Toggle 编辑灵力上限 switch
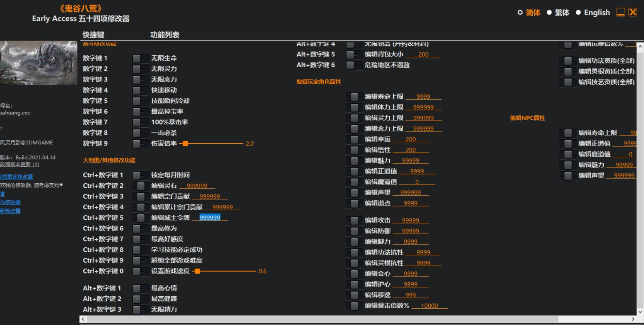This screenshot has width=644, height=325. pos(354,118)
